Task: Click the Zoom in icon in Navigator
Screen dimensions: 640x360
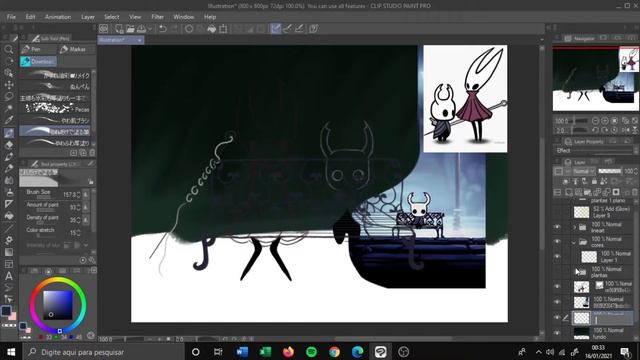Action: (x=605, y=121)
